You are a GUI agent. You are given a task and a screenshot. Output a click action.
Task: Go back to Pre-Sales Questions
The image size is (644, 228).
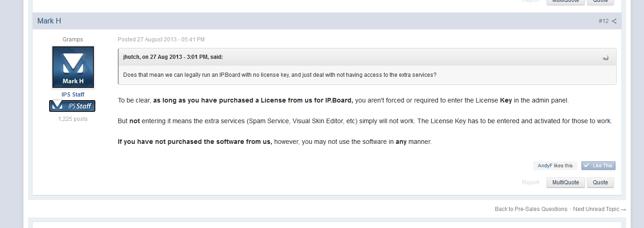pyautogui.click(x=531, y=209)
